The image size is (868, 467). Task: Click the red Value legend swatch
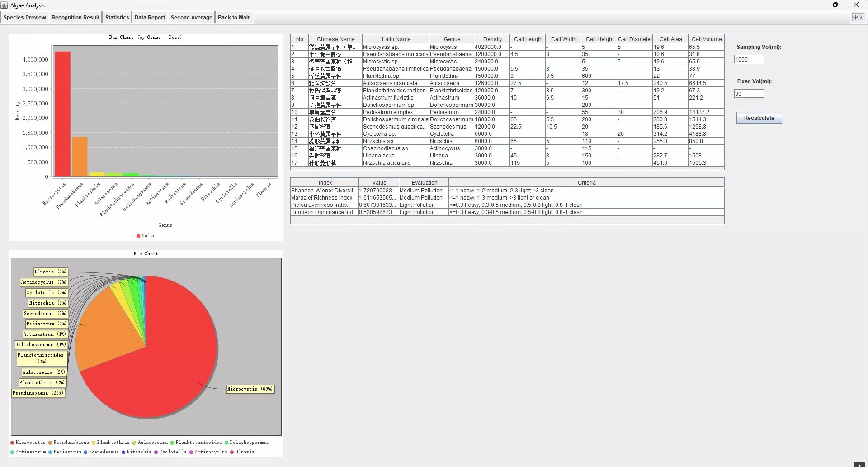point(138,236)
